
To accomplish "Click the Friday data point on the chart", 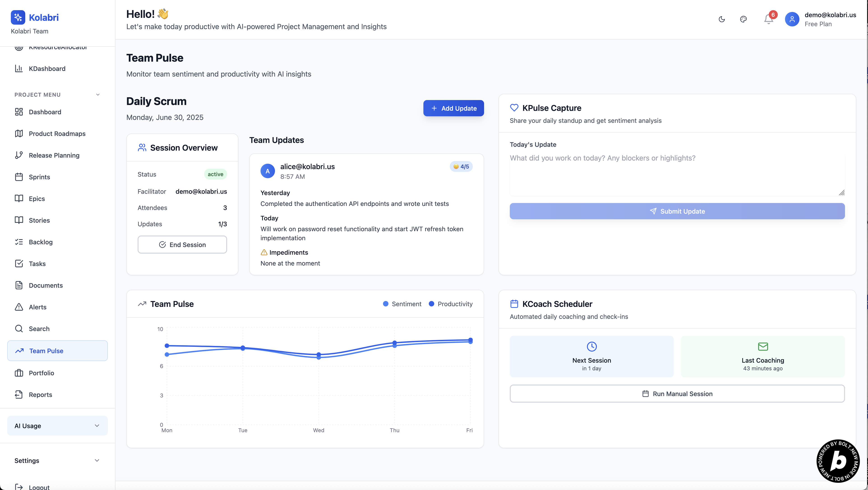I will pyautogui.click(x=470, y=340).
